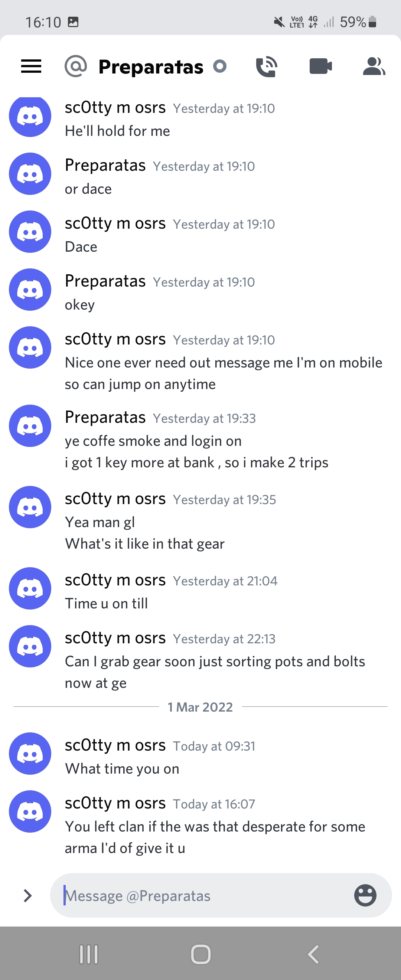This screenshot has width=401, height=980.
Task: Tap avatar beside 'You left clan' message
Action: (30, 811)
